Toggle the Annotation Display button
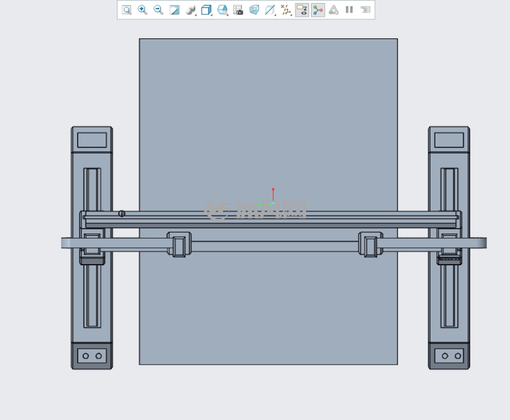Viewport: 510px width, 420px height. click(302, 10)
